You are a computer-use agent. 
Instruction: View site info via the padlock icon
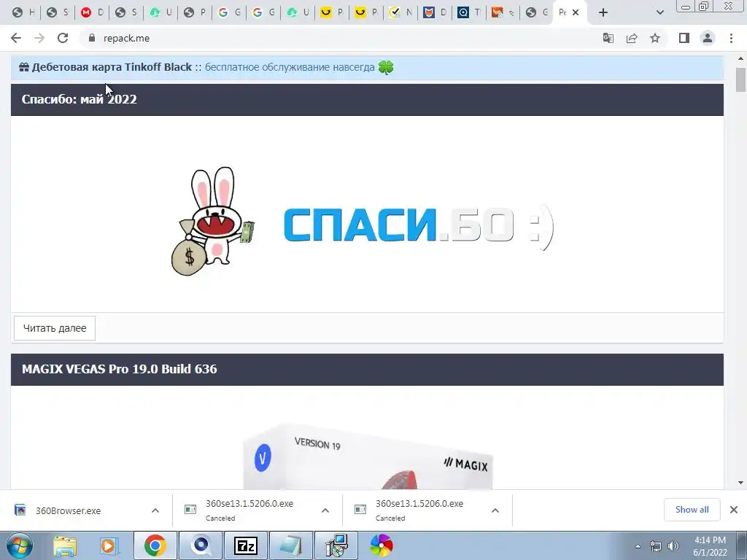(92, 38)
